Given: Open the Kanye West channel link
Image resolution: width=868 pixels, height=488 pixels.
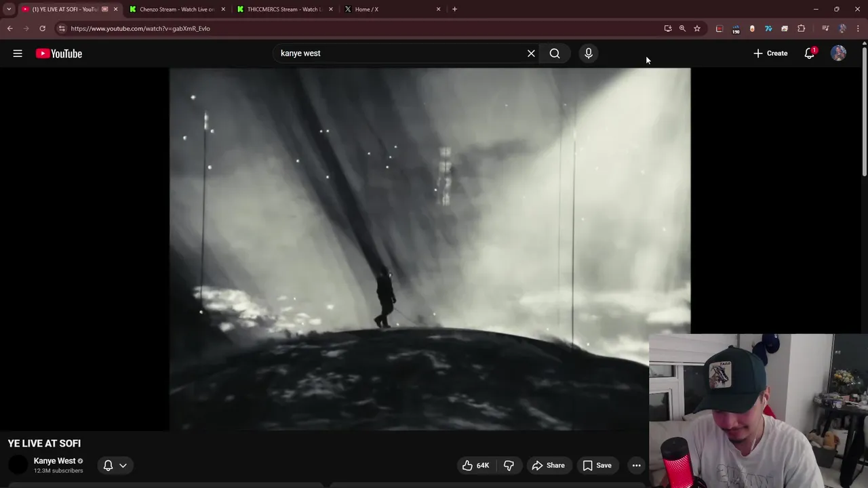Looking at the screenshot, I should (x=54, y=461).
